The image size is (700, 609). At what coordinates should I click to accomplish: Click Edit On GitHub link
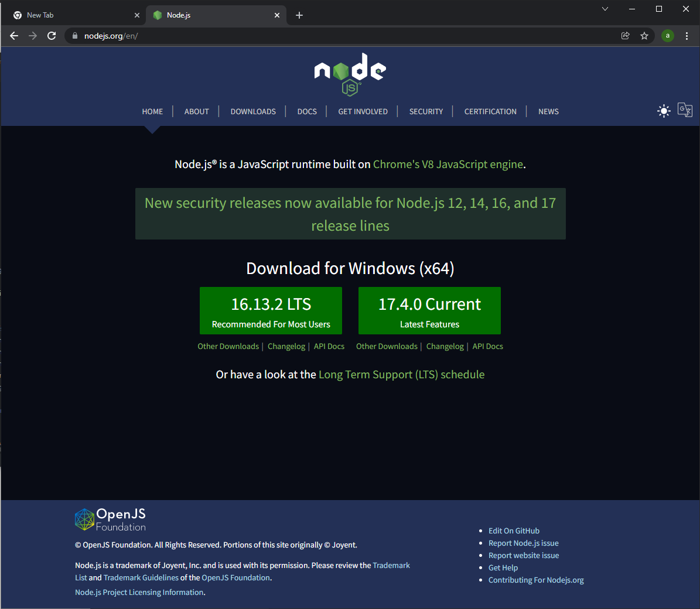[x=514, y=531]
